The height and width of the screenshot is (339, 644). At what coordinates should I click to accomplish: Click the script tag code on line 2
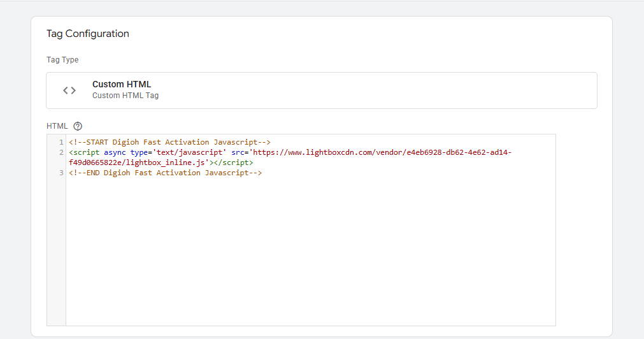click(290, 152)
